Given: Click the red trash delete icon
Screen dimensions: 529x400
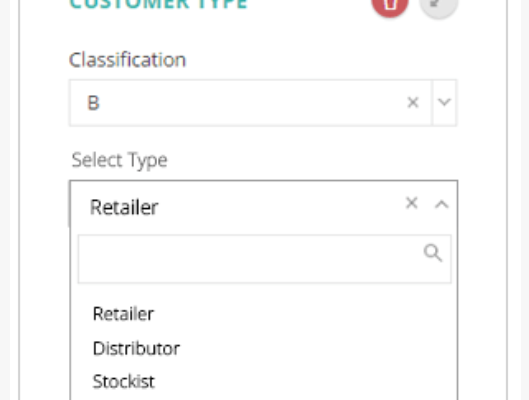Looking at the screenshot, I should pyautogui.click(x=390, y=5).
